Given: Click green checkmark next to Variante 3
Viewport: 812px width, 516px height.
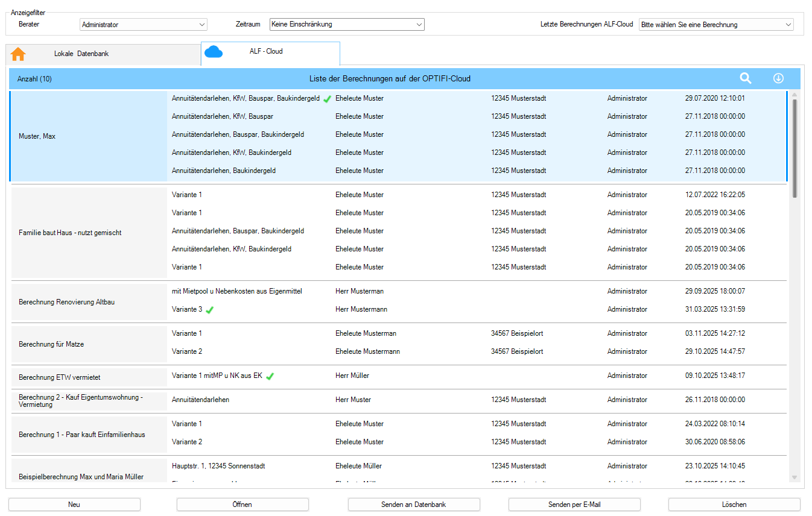Looking at the screenshot, I should tap(210, 310).
